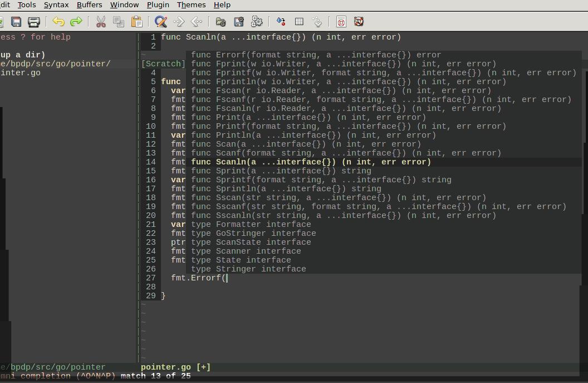Viewport: 588px width, 383px height.
Task: Select the Println completion entry
Action: (384, 135)
